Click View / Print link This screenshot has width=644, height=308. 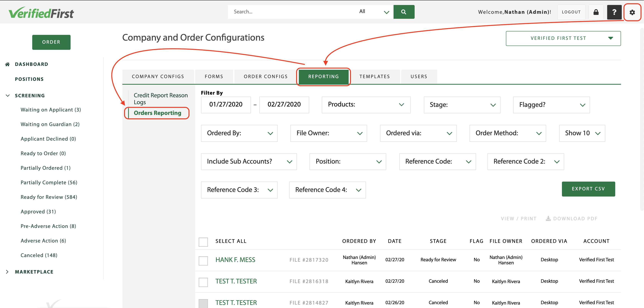[519, 219]
